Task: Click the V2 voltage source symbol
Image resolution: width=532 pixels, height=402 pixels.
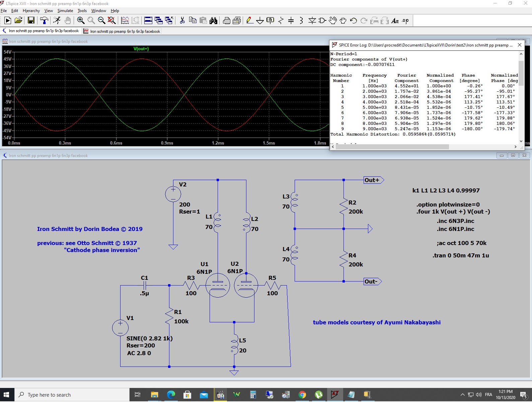Action: click(x=173, y=194)
